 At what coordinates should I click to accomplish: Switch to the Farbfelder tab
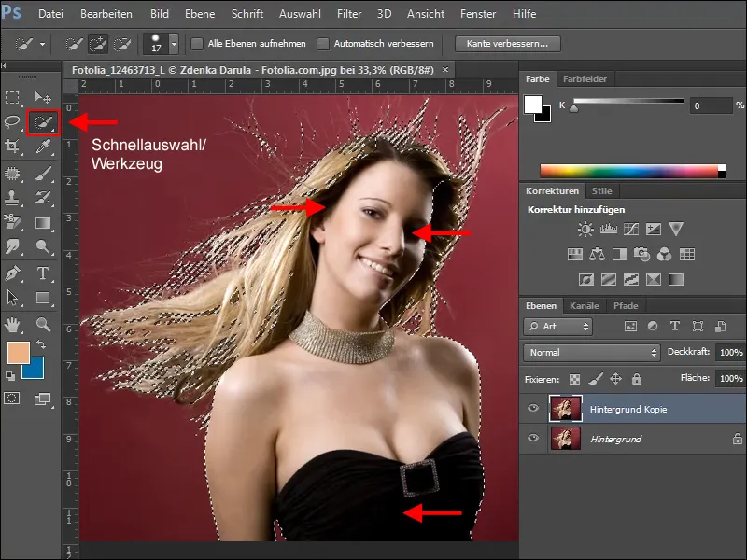(585, 79)
